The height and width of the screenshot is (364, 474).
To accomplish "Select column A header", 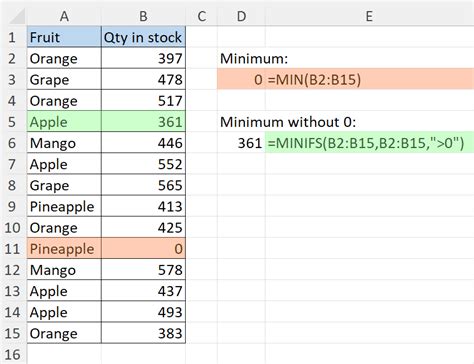I will tap(64, 16).
